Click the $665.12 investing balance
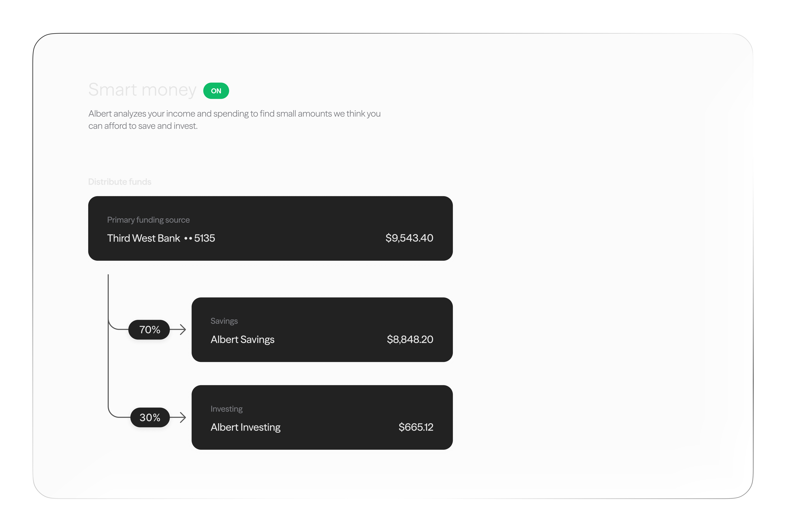Screen dimensions: 786x532 [416, 427]
